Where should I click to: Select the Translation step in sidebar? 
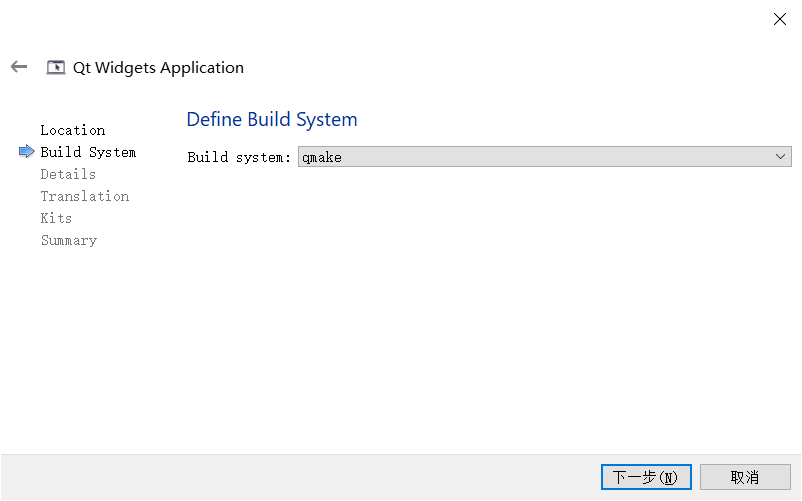(85, 196)
